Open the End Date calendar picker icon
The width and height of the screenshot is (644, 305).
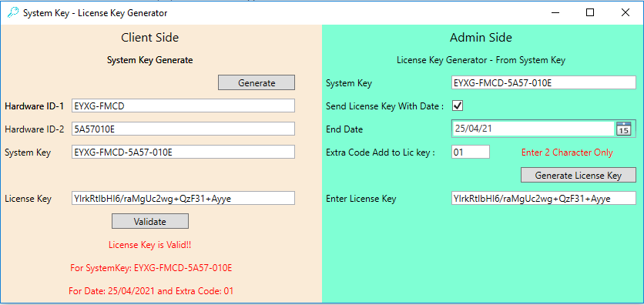pos(623,129)
